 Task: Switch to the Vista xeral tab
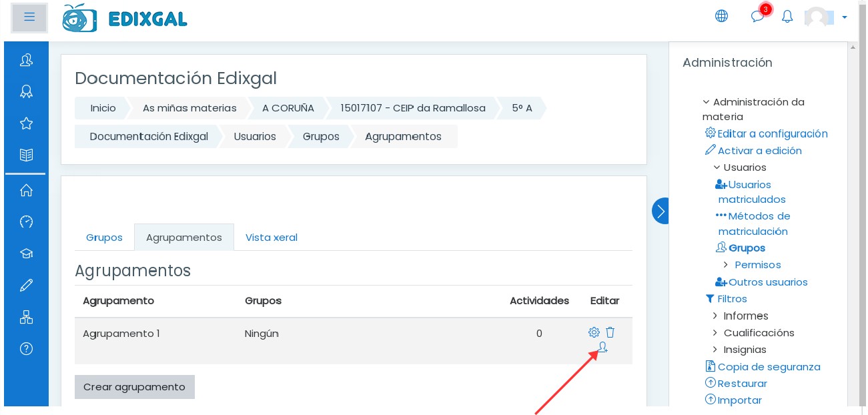pos(271,238)
